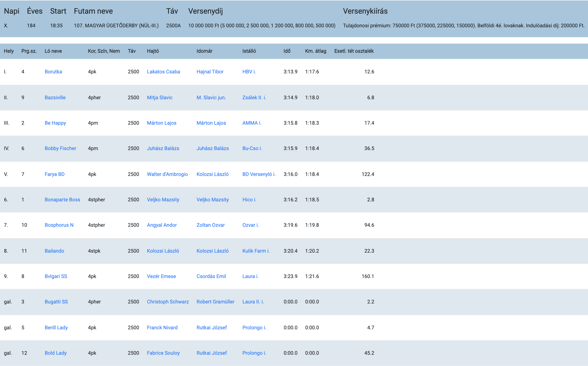Click the Ló neve column header
Image resolution: width=588 pixels, height=366 pixels.
pyautogui.click(x=53, y=51)
